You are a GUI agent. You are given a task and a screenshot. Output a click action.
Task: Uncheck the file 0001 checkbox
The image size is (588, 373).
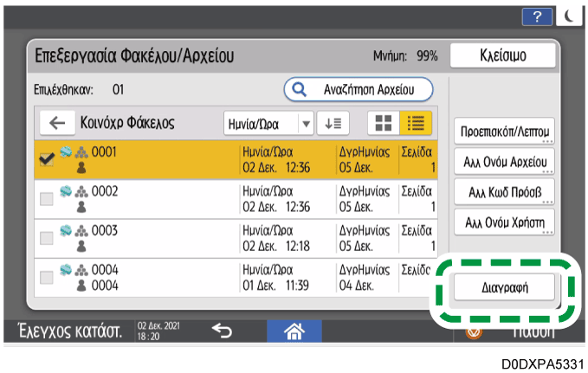point(46,159)
